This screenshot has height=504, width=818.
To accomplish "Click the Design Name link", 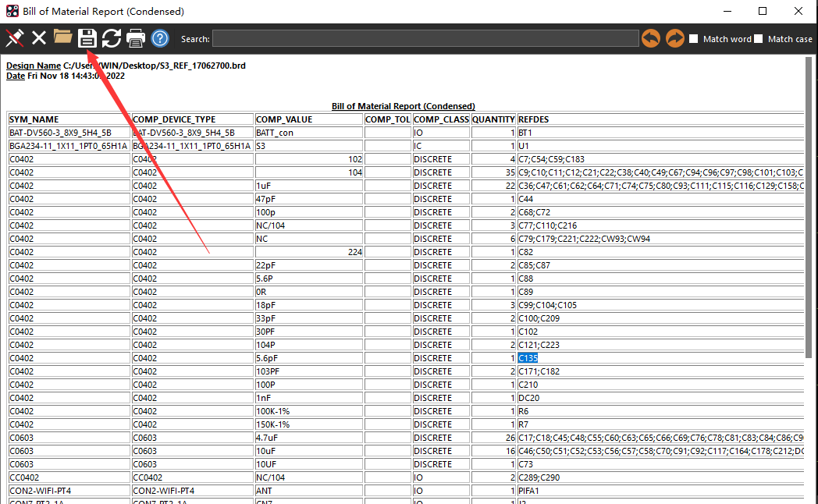I will pyautogui.click(x=34, y=66).
